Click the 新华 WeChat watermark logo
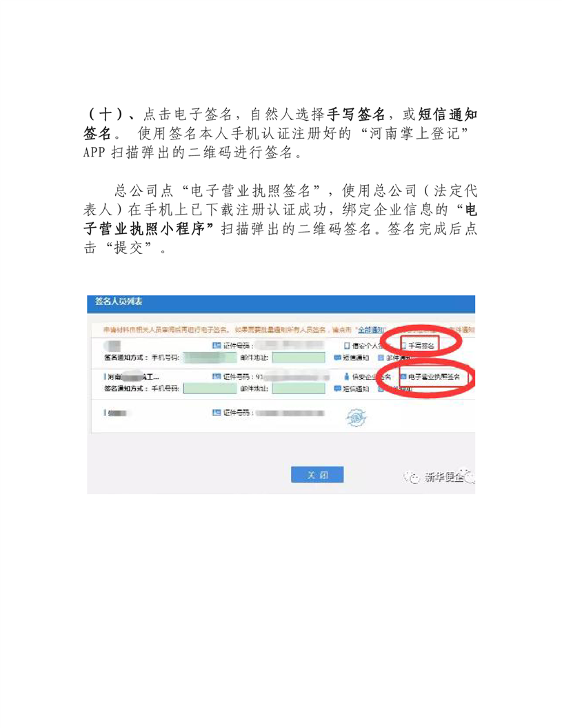The image size is (562, 728). click(x=438, y=477)
